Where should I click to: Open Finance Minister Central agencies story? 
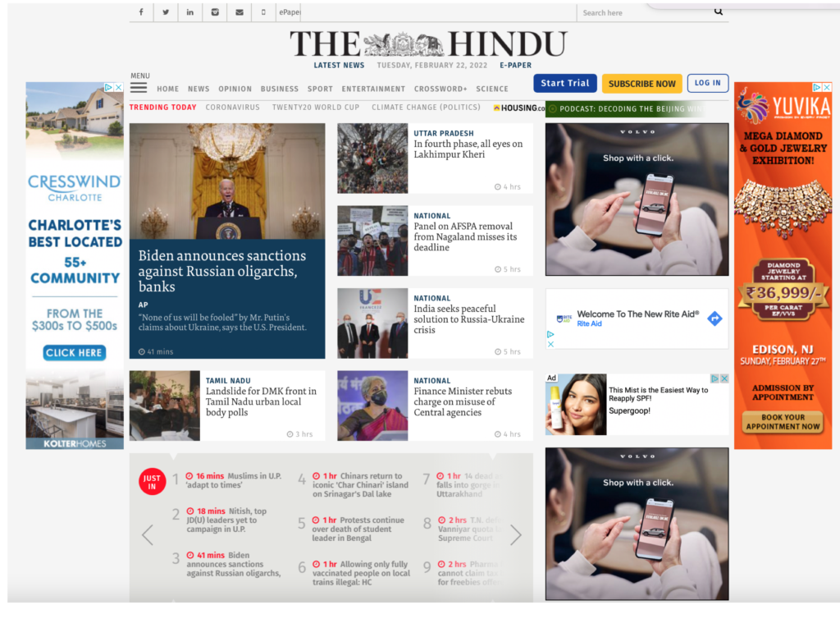[463, 401]
